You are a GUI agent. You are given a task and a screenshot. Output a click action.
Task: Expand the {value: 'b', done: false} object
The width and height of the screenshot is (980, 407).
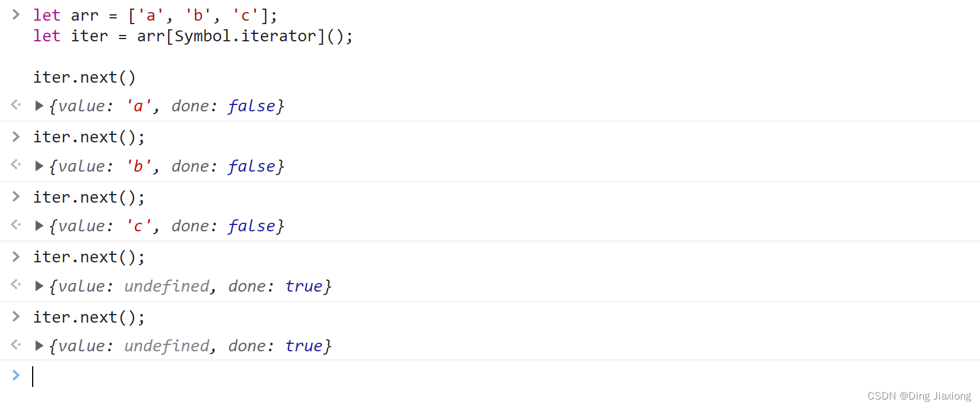39,166
